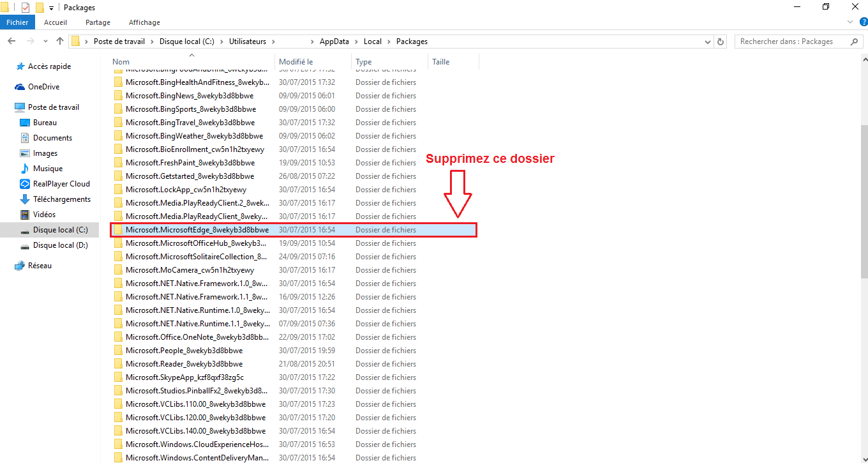Switch to the Affichage ribbon tab
The width and height of the screenshot is (868, 463).
(144, 22)
